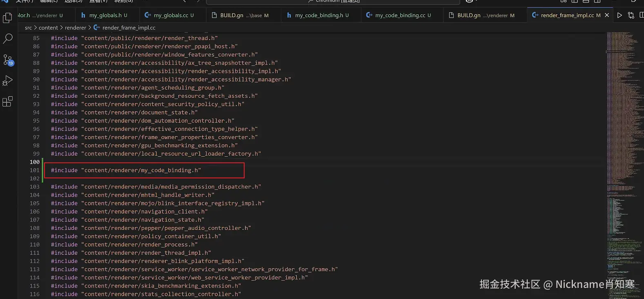Click C++ icon on my_globals.cc tab
The image size is (644, 299).
point(148,15)
